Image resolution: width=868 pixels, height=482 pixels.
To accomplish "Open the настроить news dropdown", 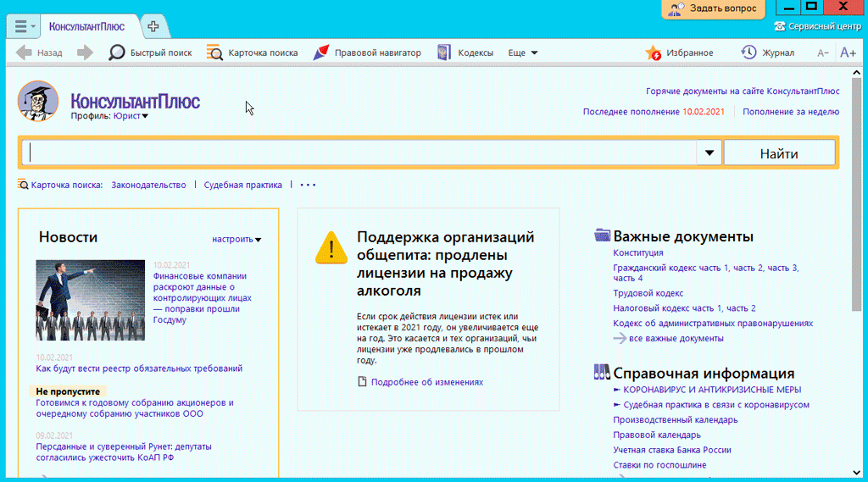I will point(236,239).
